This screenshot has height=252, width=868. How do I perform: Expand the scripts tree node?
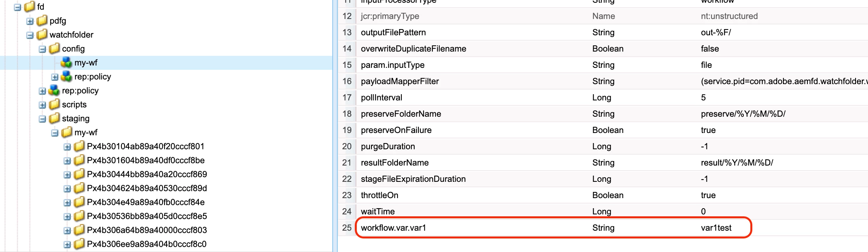tap(42, 105)
